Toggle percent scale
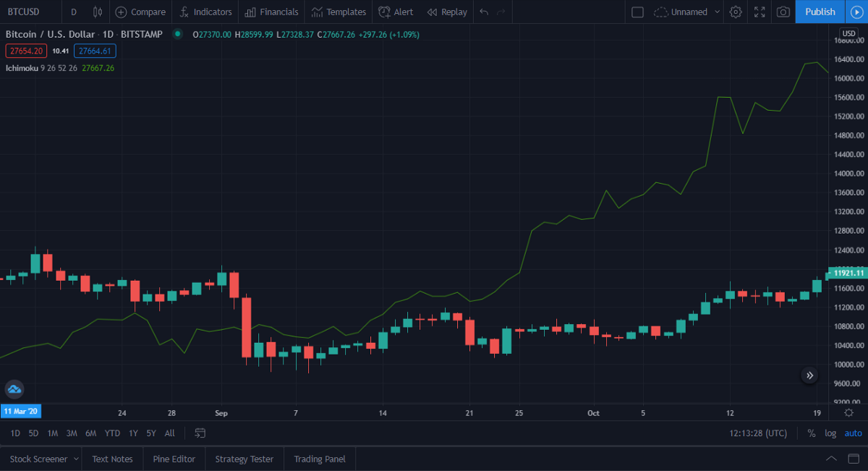The width and height of the screenshot is (868, 471). coord(812,433)
